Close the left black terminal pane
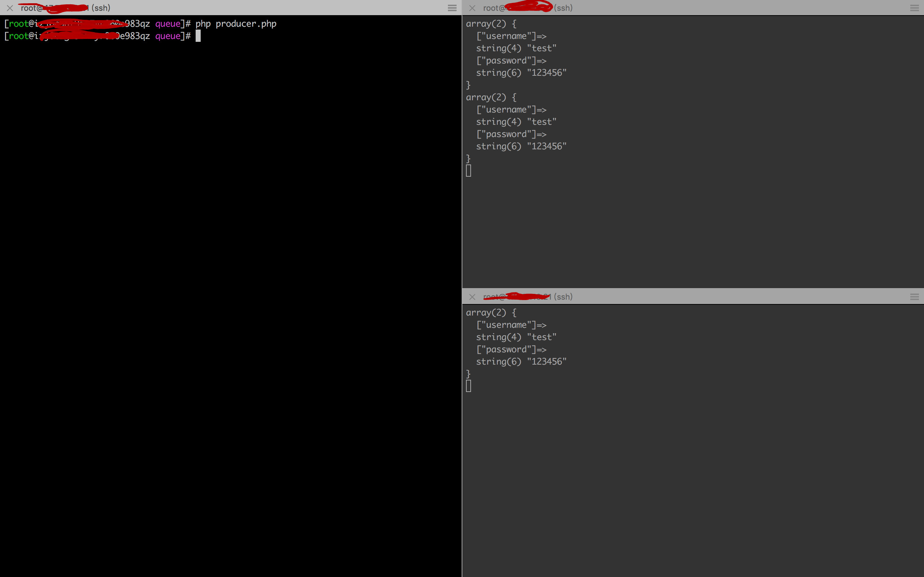This screenshot has width=924, height=577. 10,8
